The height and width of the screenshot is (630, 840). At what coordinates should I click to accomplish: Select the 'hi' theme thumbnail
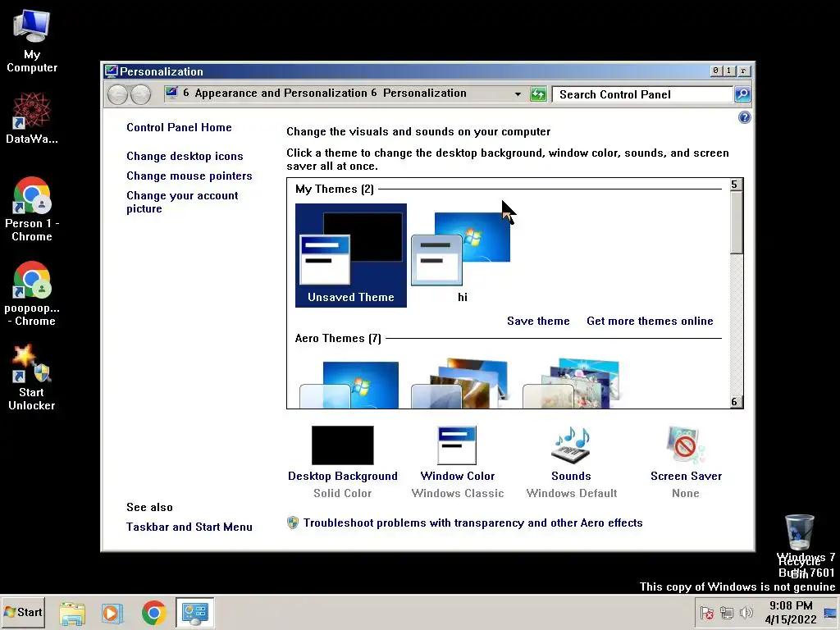(x=462, y=256)
